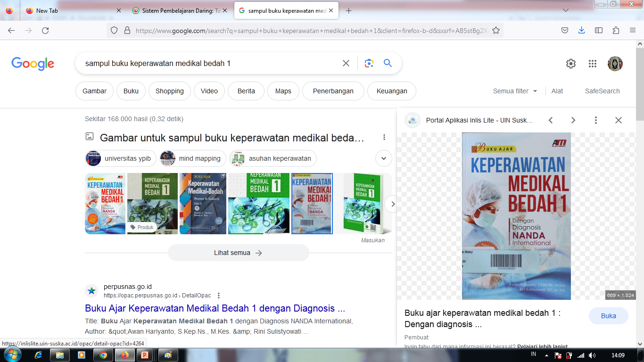Switch to Sistem Pembelajaran Daring tab
The height and width of the screenshot is (362, 644).
181,10
